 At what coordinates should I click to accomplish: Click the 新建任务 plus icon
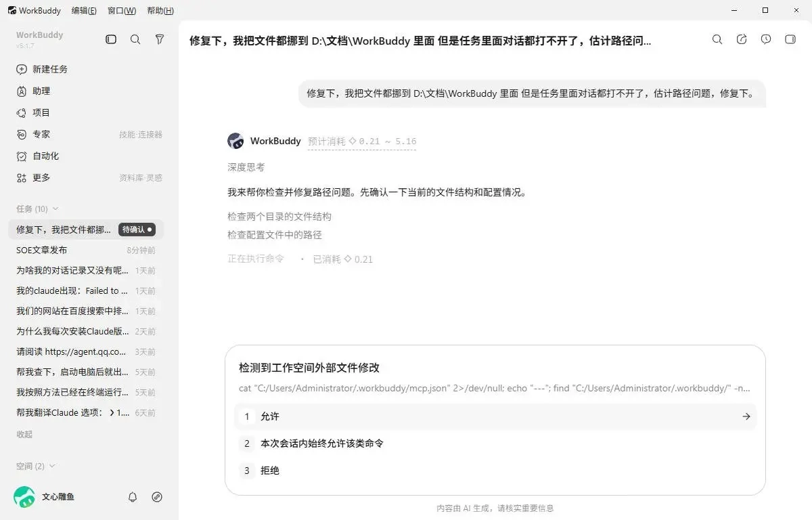coord(21,69)
